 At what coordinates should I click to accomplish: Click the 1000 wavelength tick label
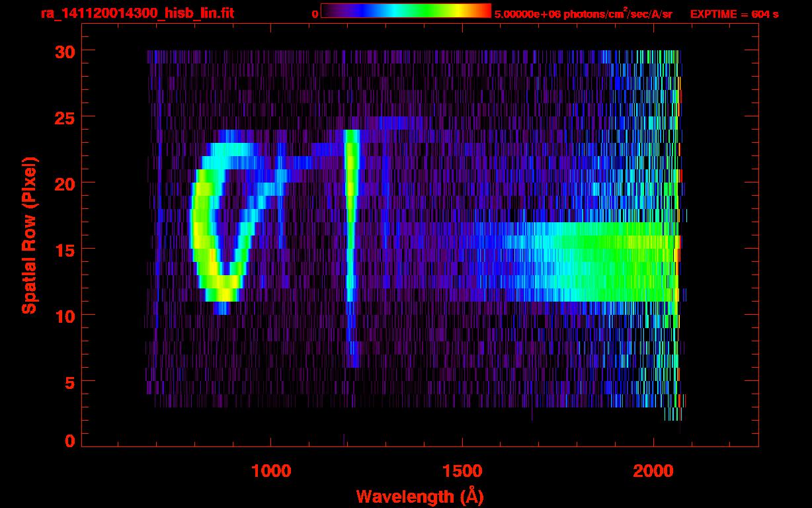pyautogui.click(x=271, y=471)
